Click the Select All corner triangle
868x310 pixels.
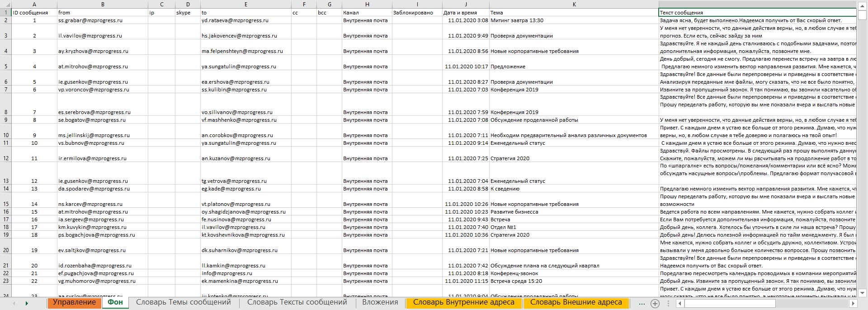(5, 5)
